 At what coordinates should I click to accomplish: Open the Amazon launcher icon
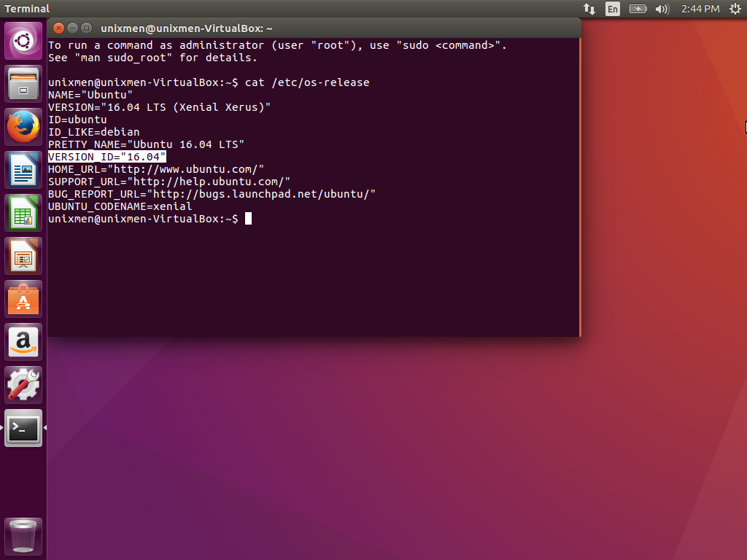(23, 342)
